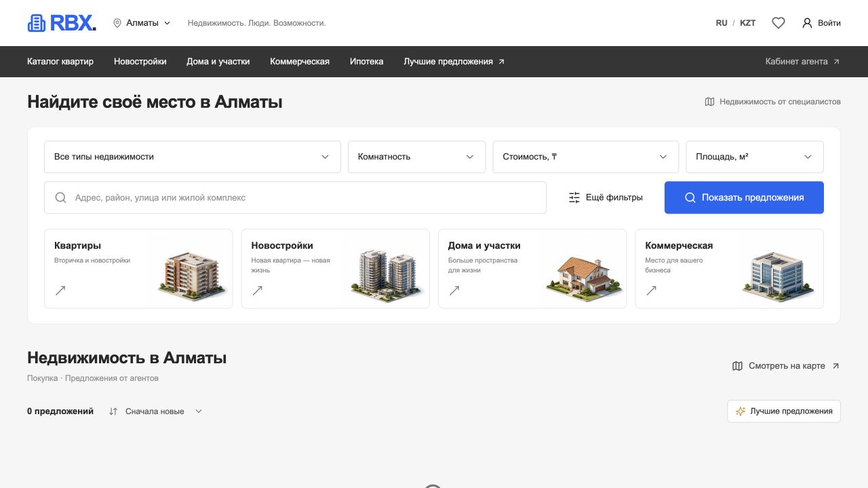Go to Дома и участки in the nav bar

pyautogui.click(x=218, y=62)
